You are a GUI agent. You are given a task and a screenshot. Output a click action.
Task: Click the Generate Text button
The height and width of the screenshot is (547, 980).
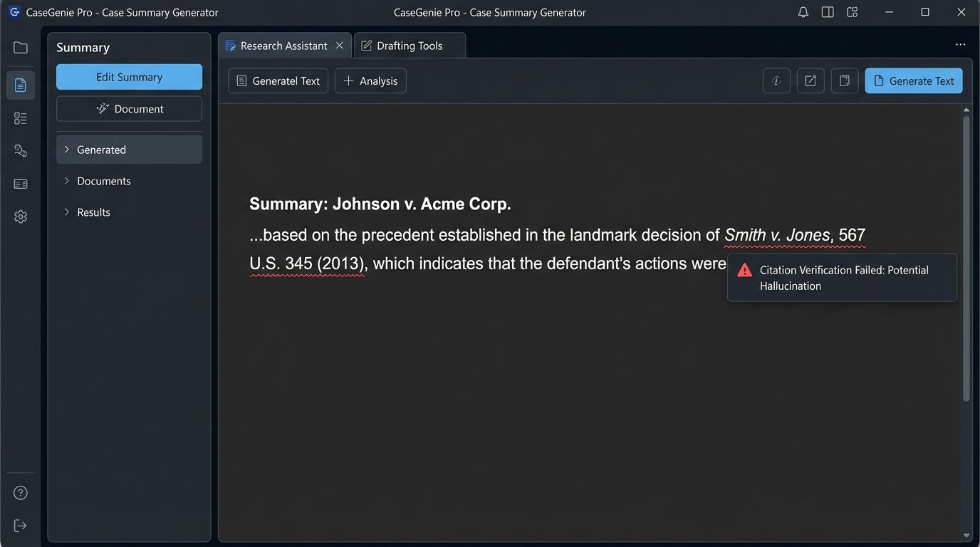pos(914,80)
